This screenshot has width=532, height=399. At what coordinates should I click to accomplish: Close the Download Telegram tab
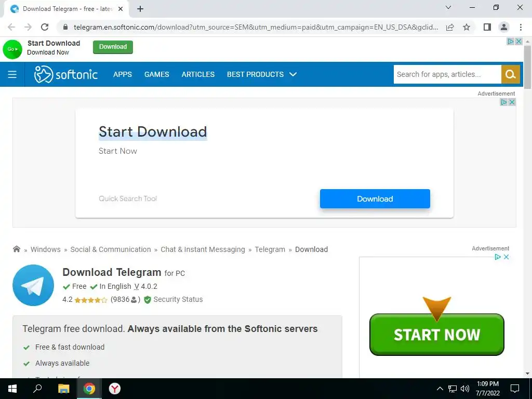click(121, 9)
